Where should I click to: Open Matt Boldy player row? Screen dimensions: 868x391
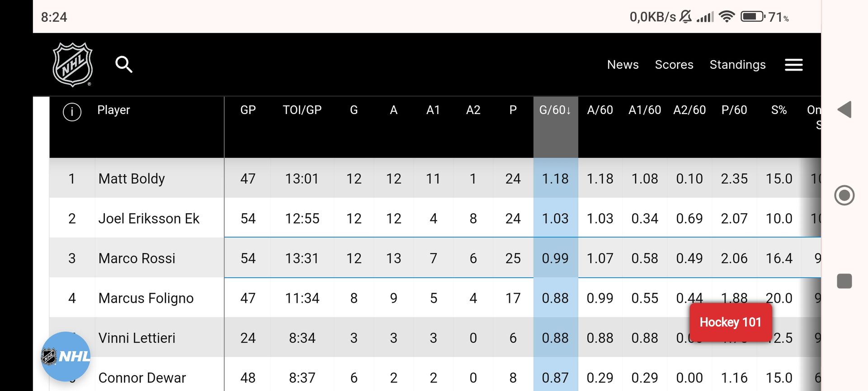(x=132, y=179)
